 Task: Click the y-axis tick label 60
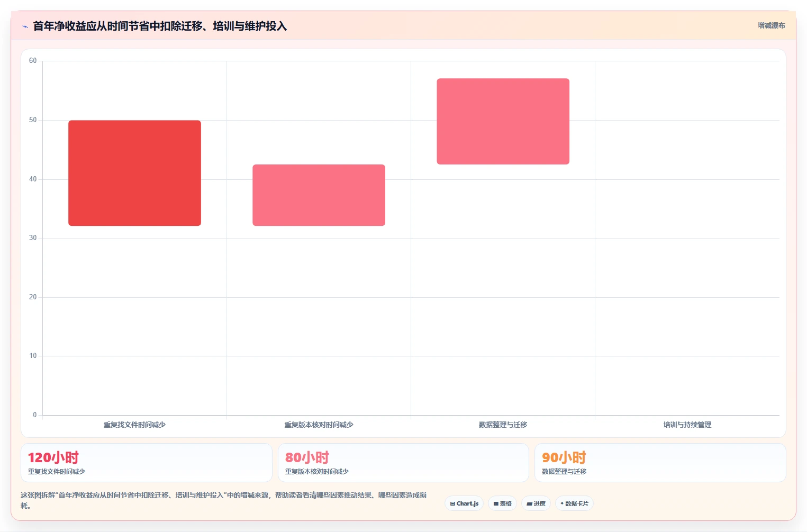pyautogui.click(x=33, y=61)
